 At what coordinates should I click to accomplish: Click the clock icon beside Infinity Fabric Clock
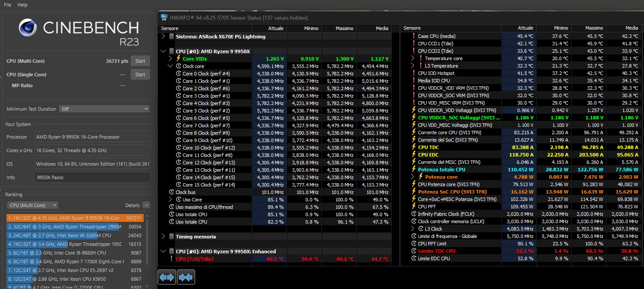click(414, 214)
